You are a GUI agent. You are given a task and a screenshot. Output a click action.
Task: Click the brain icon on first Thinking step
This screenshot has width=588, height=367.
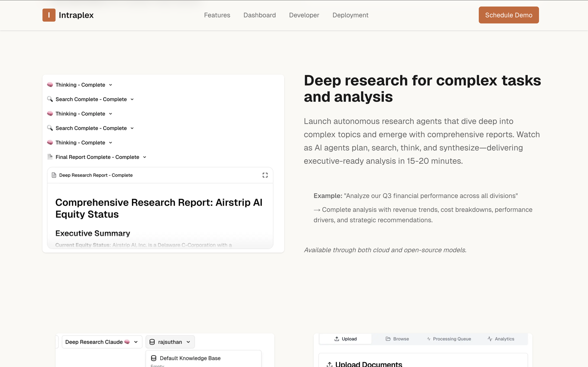pos(50,84)
